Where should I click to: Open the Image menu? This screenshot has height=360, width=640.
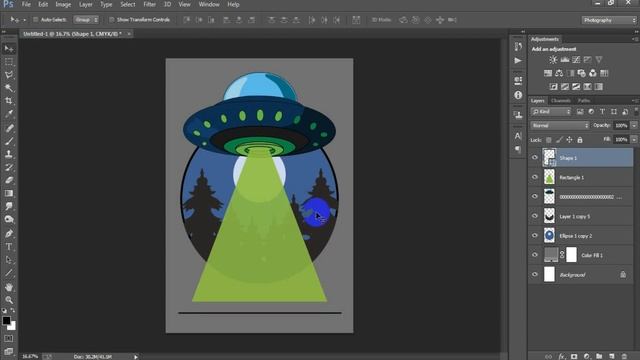click(x=63, y=4)
